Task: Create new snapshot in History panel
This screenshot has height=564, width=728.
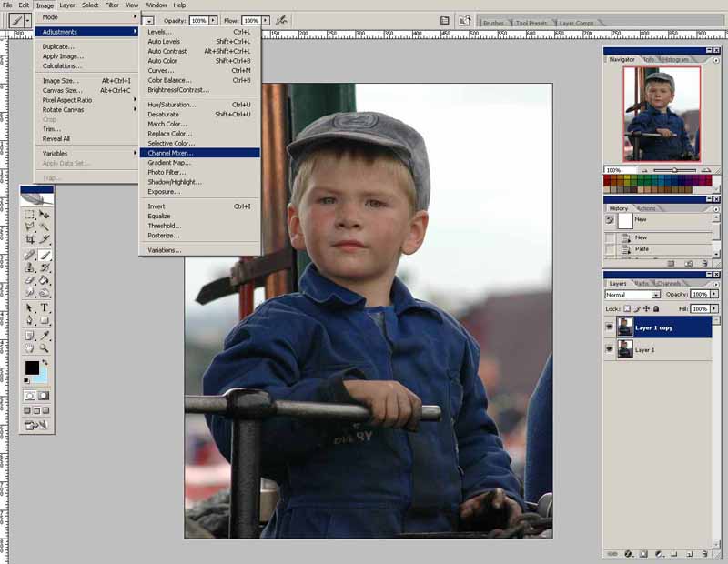Action: coord(689,263)
